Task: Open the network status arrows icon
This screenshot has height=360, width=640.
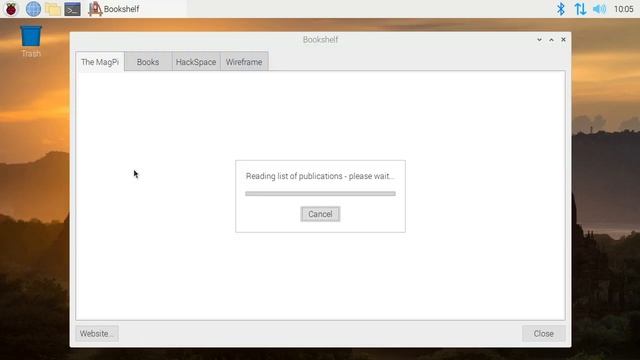Action: click(580, 9)
